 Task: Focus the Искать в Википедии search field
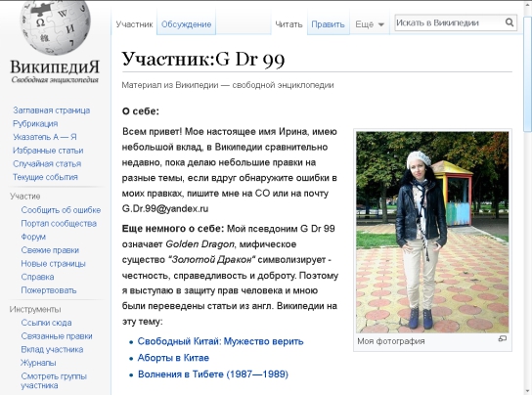(x=449, y=22)
